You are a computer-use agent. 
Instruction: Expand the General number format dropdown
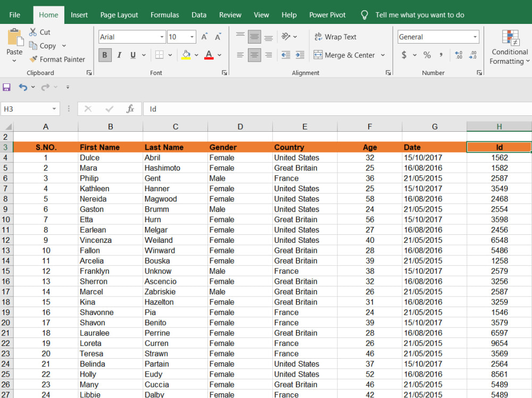475,37
